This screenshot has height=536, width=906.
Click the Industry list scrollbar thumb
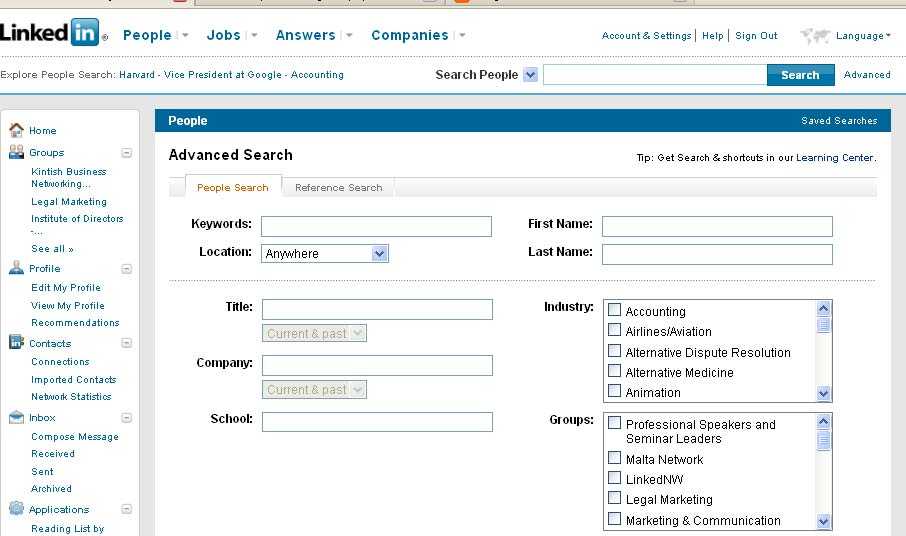pyautogui.click(x=823, y=325)
